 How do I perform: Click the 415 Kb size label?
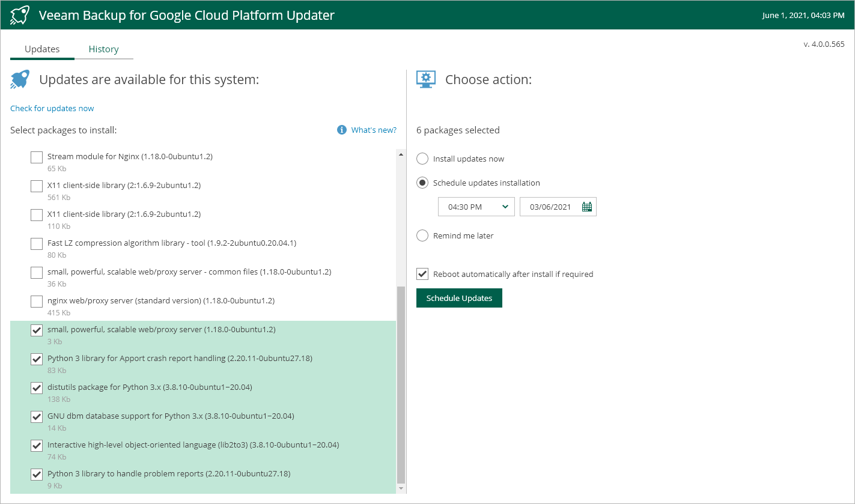tap(59, 313)
